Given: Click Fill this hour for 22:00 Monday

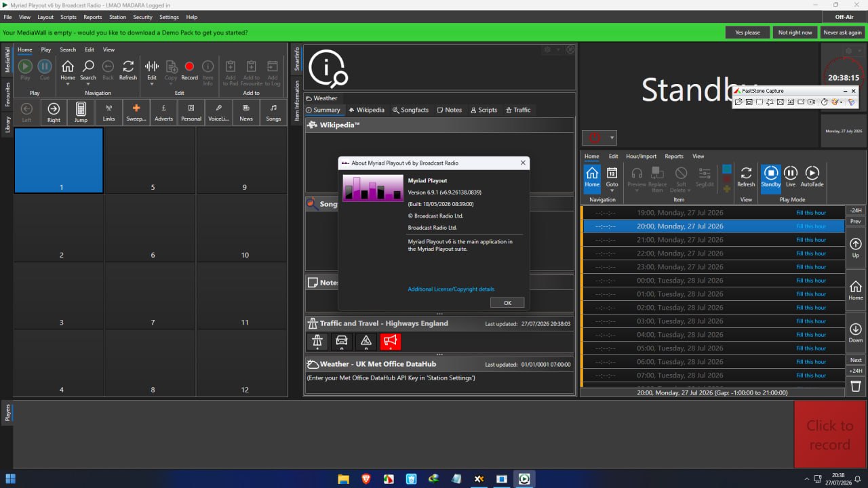Looking at the screenshot, I should tap(811, 253).
